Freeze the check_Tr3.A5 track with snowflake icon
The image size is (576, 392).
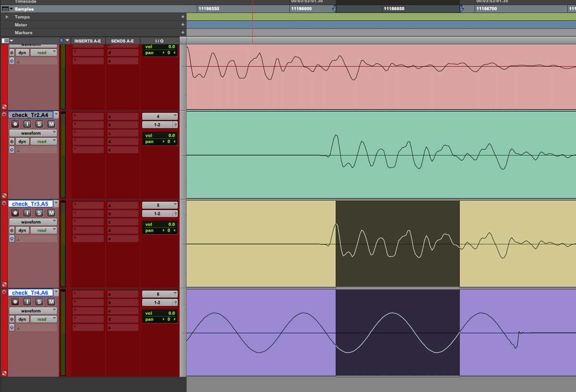tap(12, 230)
